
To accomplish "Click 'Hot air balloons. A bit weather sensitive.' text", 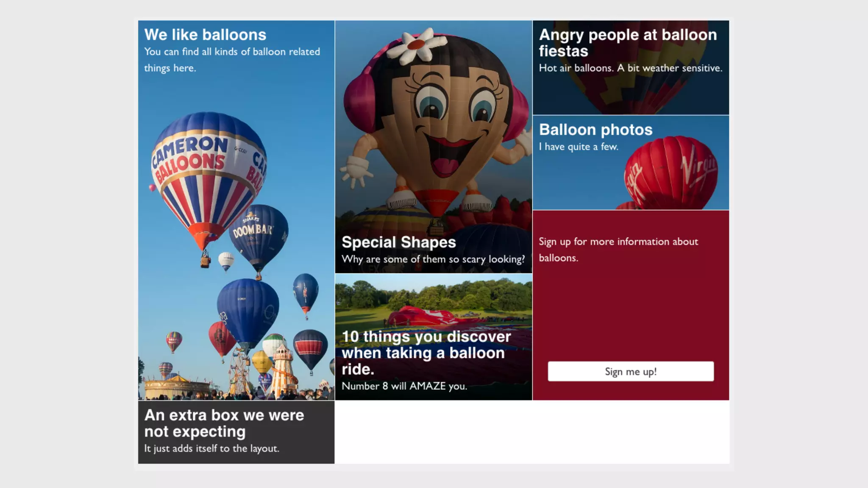I will pos(630,68).
